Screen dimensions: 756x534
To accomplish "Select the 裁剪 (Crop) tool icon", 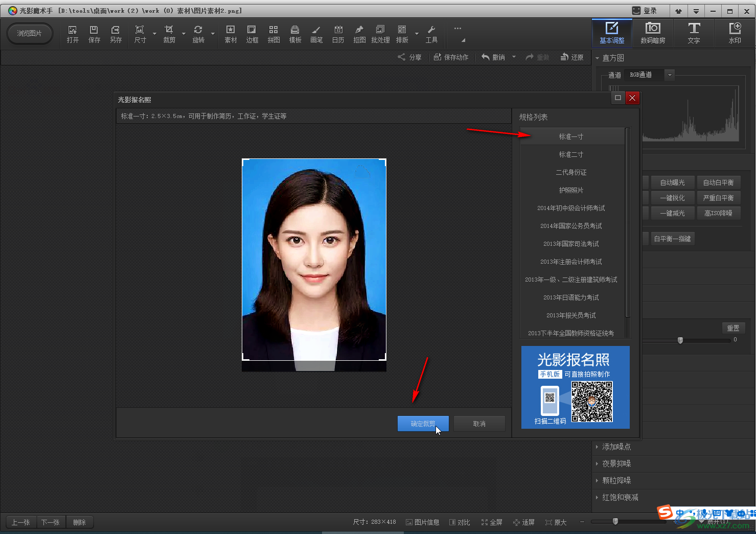I will coord(169,34).
